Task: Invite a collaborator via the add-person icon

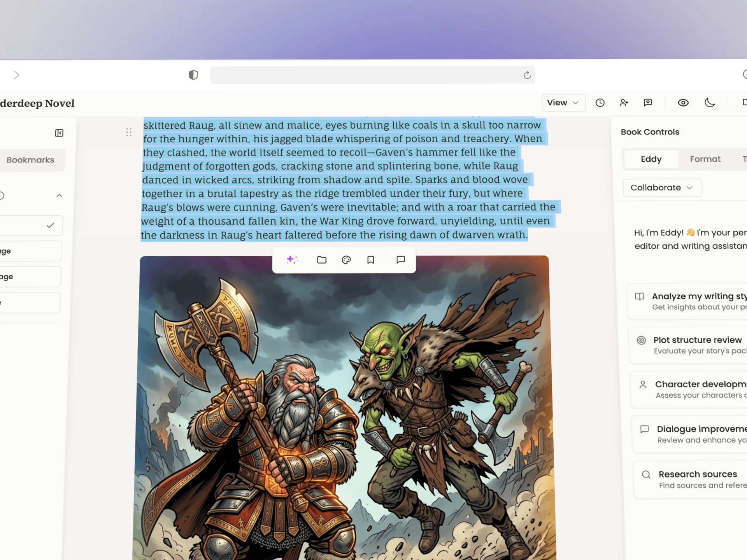Action: coord(624,103)
